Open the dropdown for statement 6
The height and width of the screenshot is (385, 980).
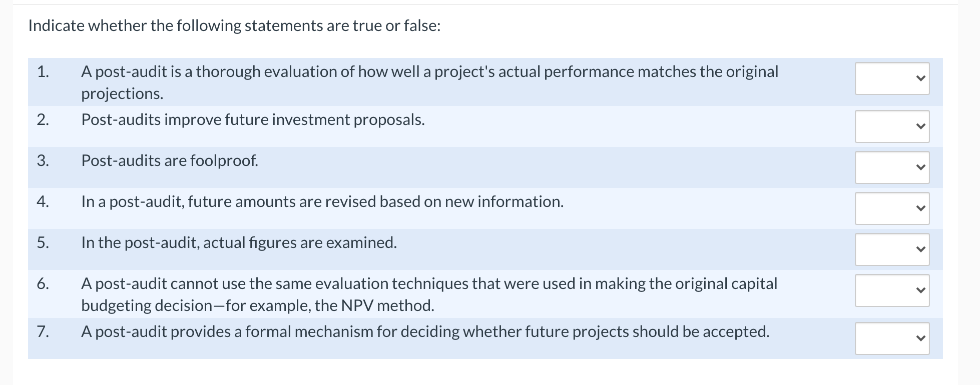click(x=891, y=290)
